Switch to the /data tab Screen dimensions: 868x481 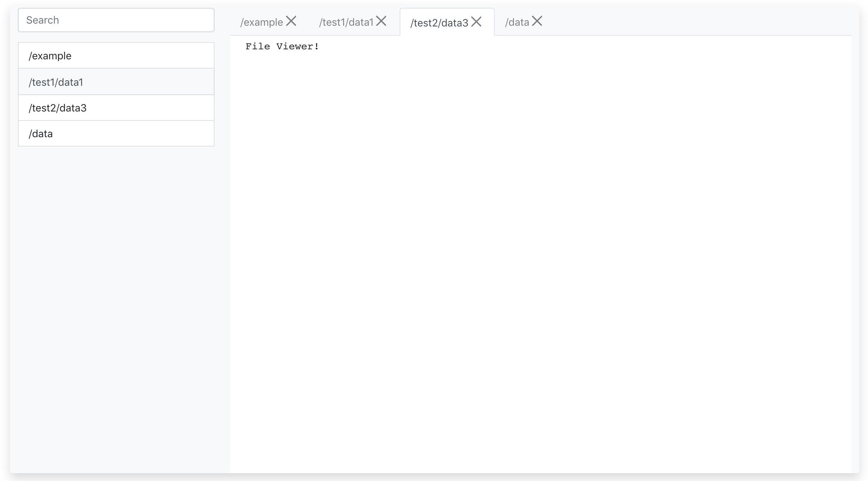pos(517,22)
